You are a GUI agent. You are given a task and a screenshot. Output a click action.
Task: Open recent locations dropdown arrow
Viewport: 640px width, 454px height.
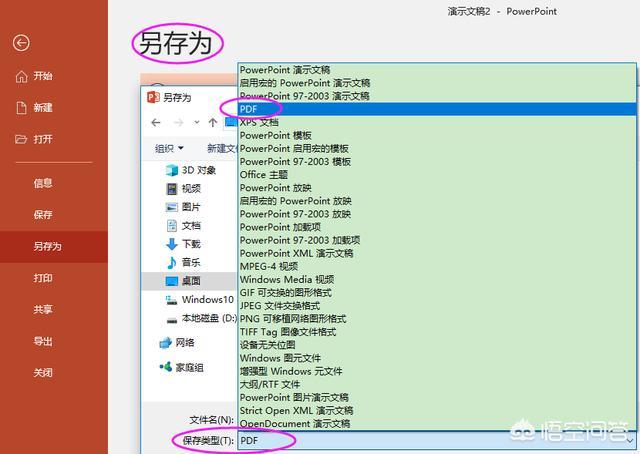(x=197, y=122)
